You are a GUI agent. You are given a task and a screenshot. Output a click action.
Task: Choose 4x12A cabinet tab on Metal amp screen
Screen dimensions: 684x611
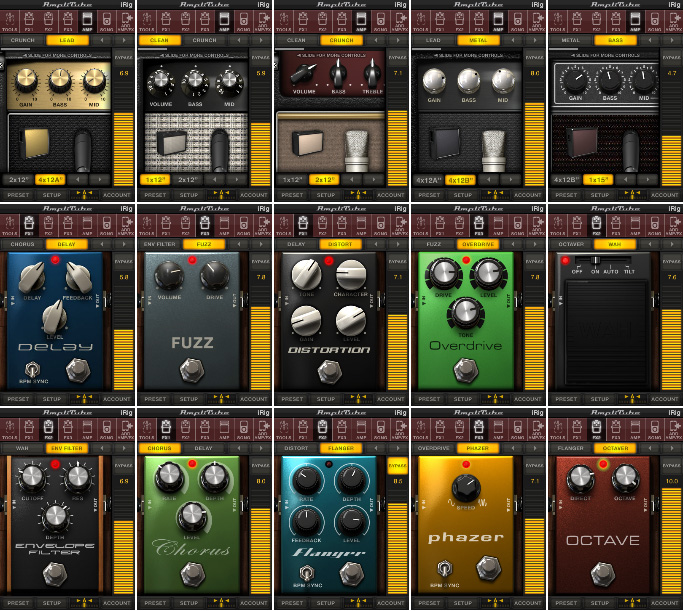tap(428, 179)
